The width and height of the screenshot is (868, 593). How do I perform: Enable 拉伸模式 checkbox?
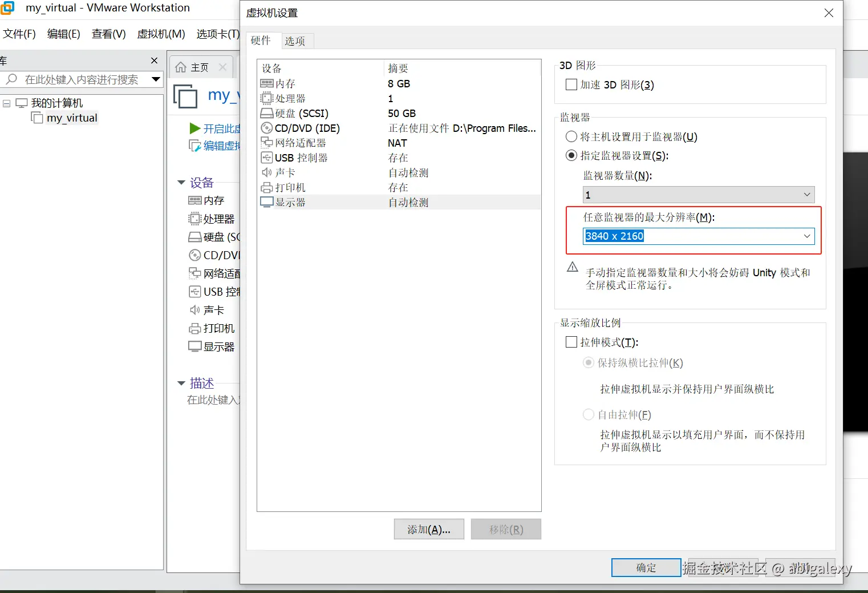coord(571,342)
